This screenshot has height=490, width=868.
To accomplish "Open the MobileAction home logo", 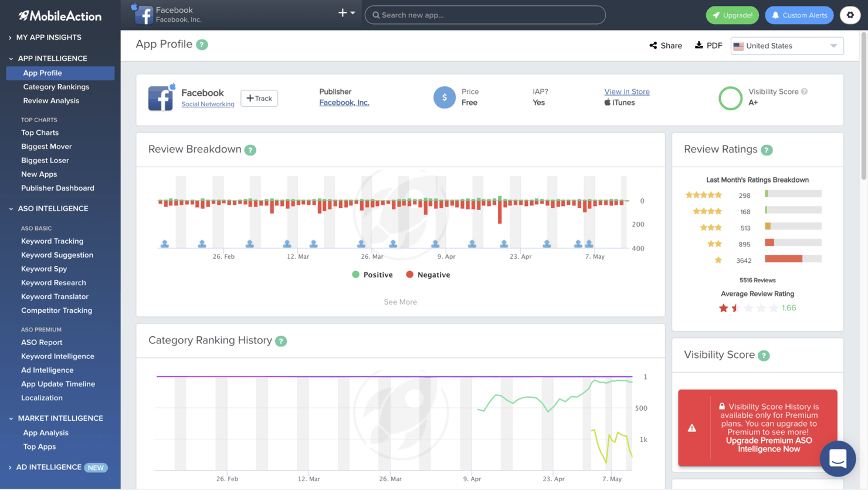I will [59, 16].
